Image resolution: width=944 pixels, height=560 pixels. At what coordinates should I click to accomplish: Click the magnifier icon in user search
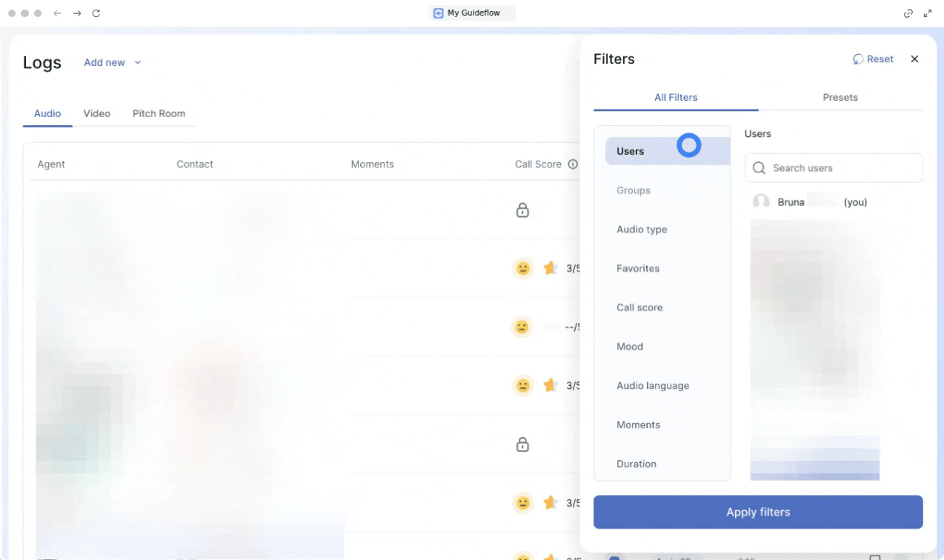759,168
